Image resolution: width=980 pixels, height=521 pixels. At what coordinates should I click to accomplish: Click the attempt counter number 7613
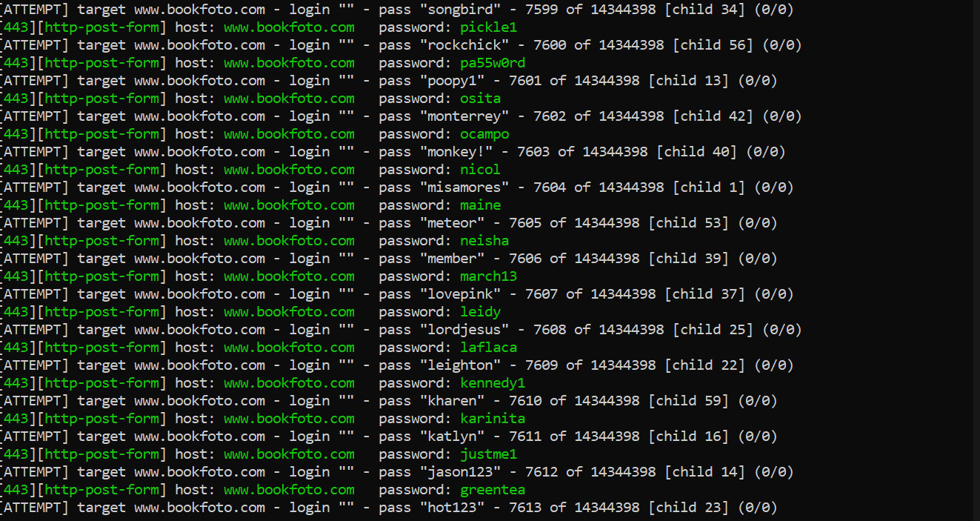(x=525, y=508)
